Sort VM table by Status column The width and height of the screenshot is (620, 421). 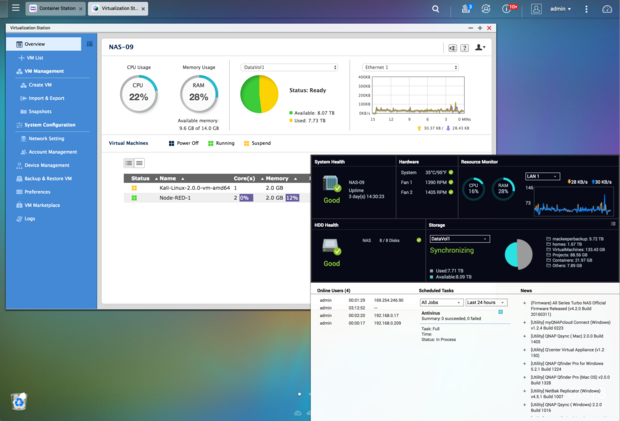(x=140, y=178)
